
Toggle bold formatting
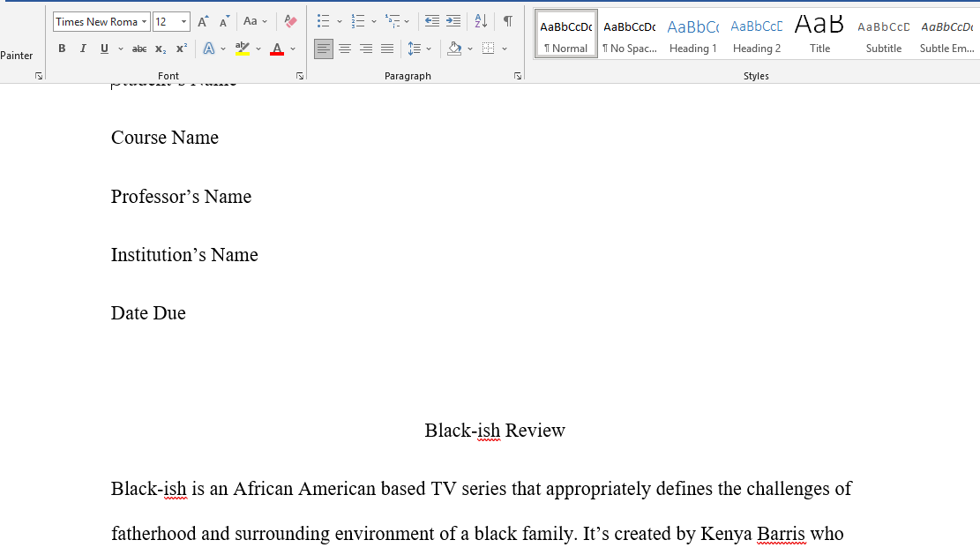[62, 49]
